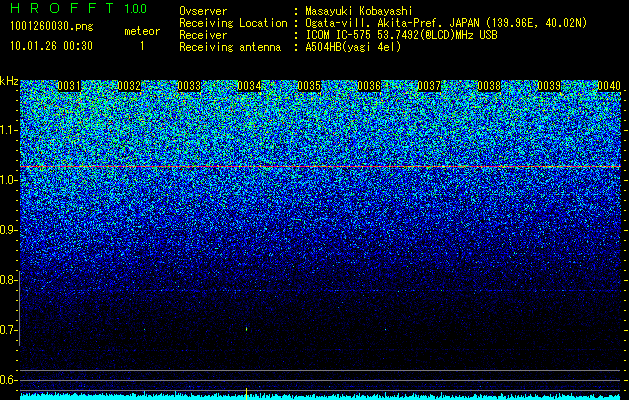Click time marker 0039
Viewport: 629px width, 400px height.
(x=549, y=86)
